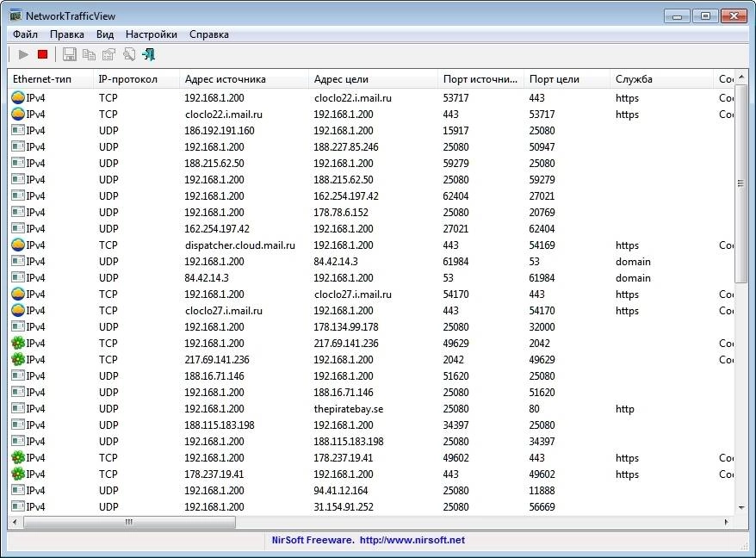Click the row icon for thepiratebay.se entry

pos(18,408)
